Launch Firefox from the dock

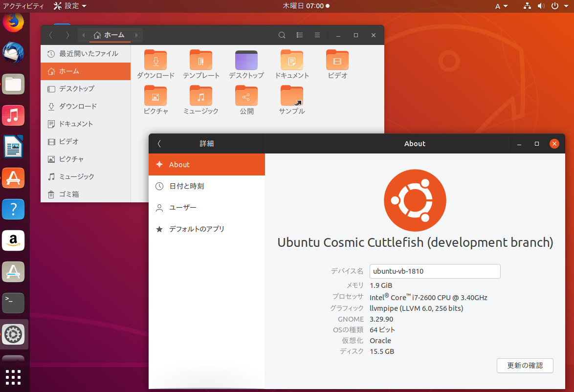13,22
